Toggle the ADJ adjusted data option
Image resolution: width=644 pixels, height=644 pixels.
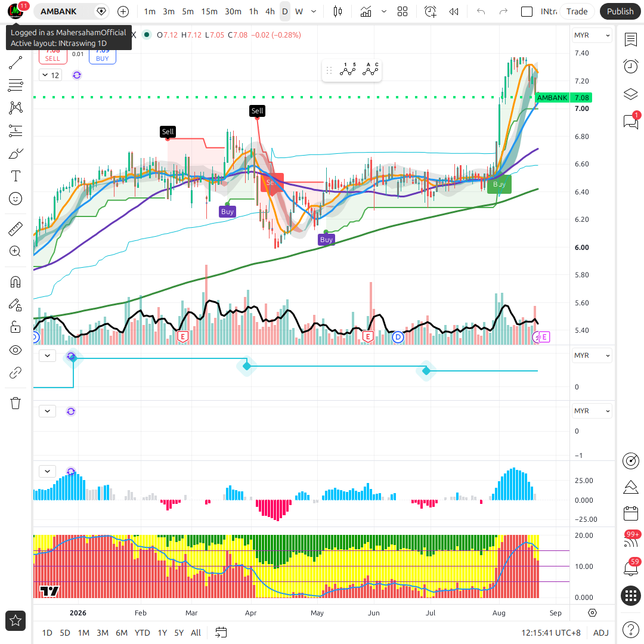point(601,633)
